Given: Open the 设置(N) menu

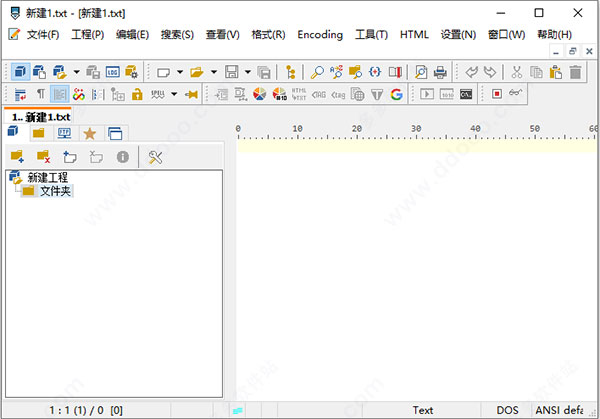Looking at the screenshot, I should click(x=458, y=34).
